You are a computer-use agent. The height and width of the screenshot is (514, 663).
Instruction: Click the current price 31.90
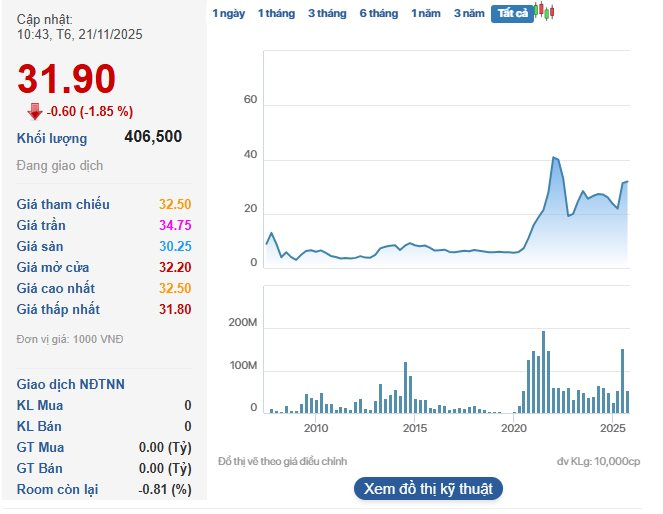click(x=66, y=80)
